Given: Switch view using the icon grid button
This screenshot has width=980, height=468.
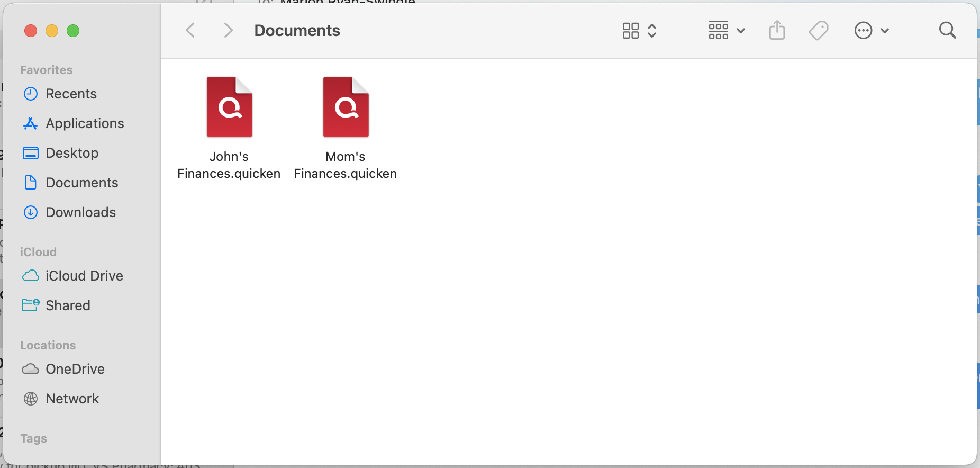Looking at the screenshot, I should coord(631,31).
